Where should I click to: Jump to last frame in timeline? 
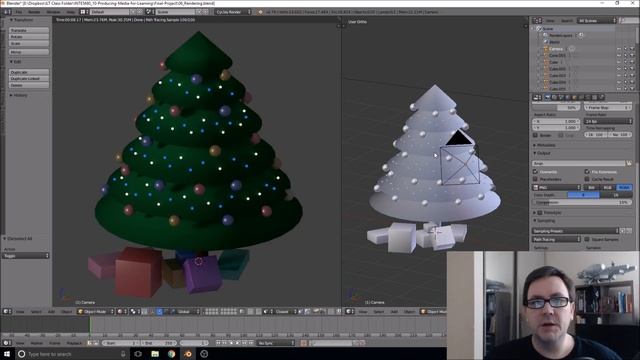point(251,343)
